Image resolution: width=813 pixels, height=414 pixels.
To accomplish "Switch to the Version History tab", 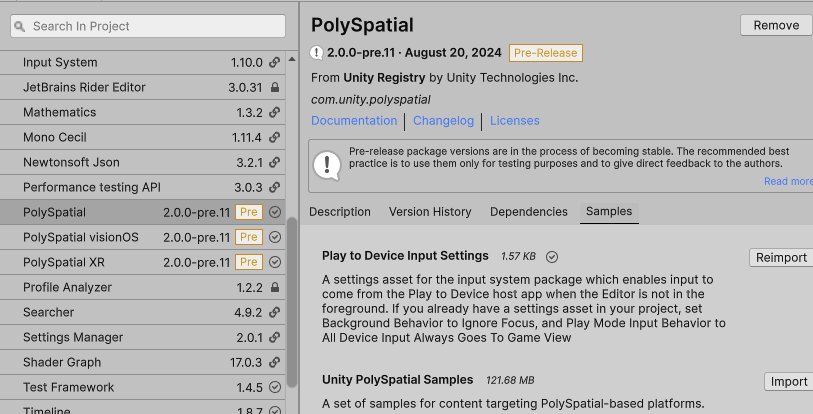I will [x=430, y=212].
